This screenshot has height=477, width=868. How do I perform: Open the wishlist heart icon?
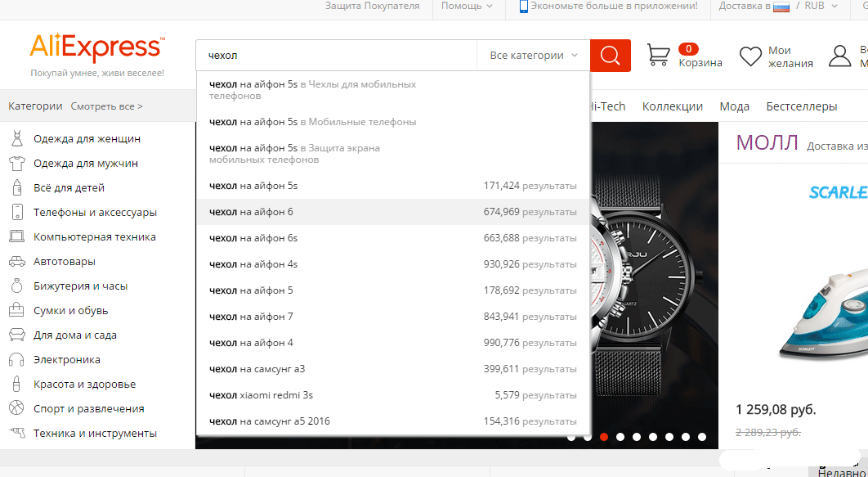(750, 56)
